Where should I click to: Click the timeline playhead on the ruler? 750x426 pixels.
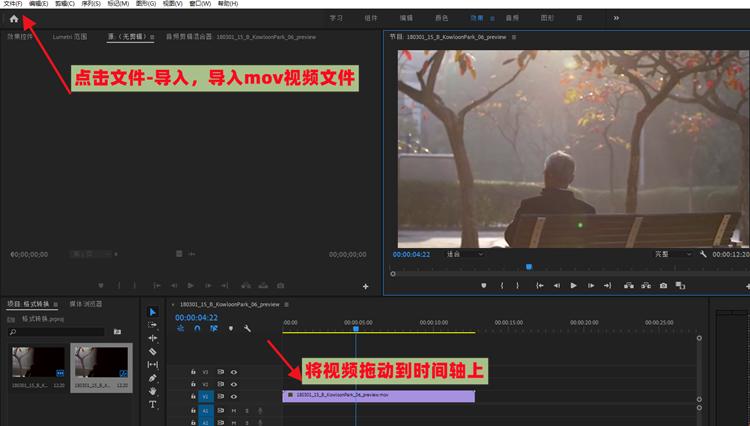356,329
